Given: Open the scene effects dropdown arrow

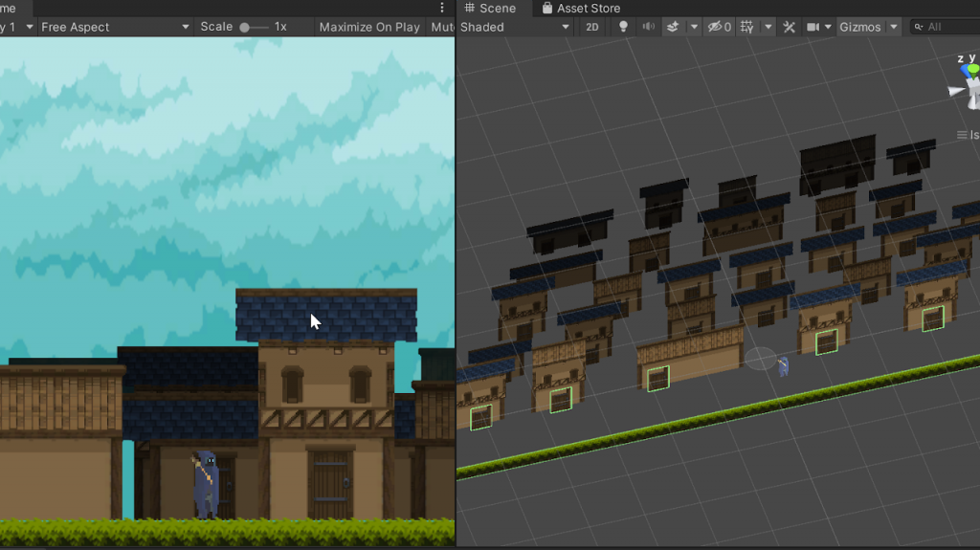Looking at the screenshot, I should pyautogui.click(x=694, y=27).
